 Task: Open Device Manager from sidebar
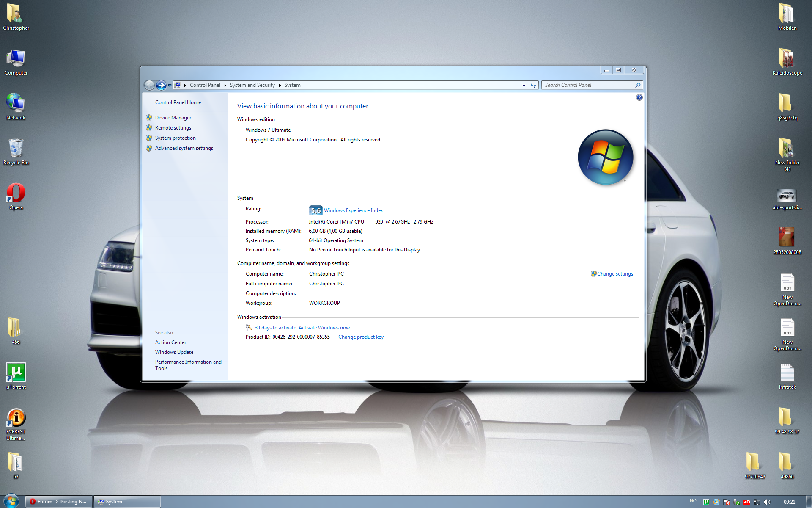173,118
